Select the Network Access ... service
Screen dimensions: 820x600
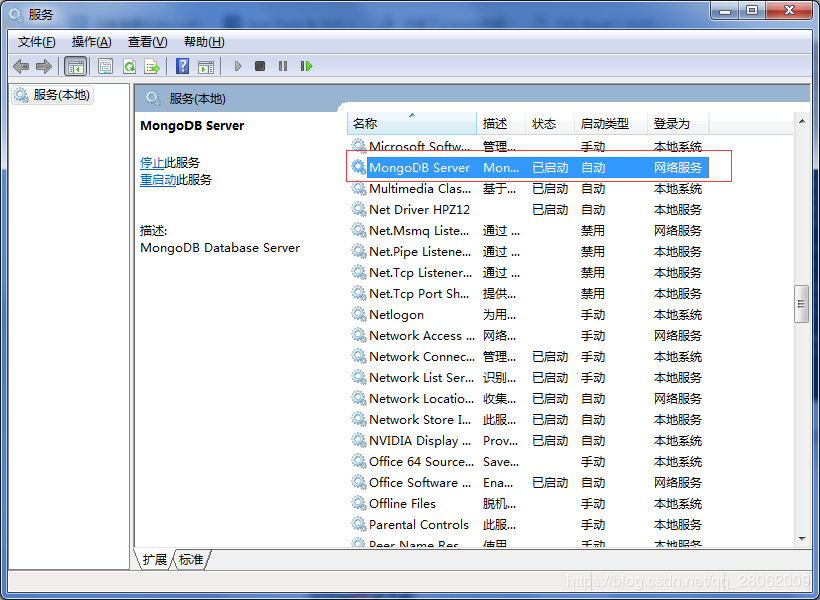tap(422, 335)
